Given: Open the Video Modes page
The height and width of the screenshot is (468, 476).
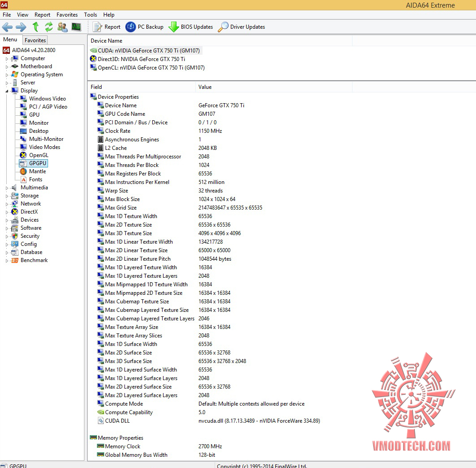Looking at the screenshot, I should [40, 147].
